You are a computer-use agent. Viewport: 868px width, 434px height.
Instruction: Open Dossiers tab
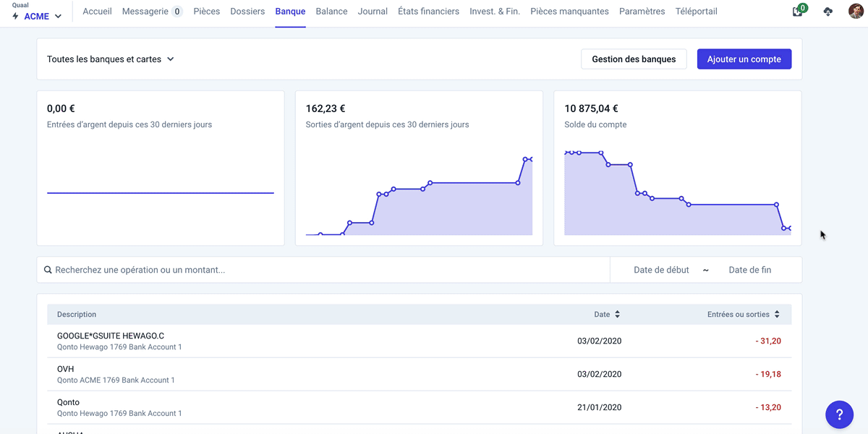[247, 12]
